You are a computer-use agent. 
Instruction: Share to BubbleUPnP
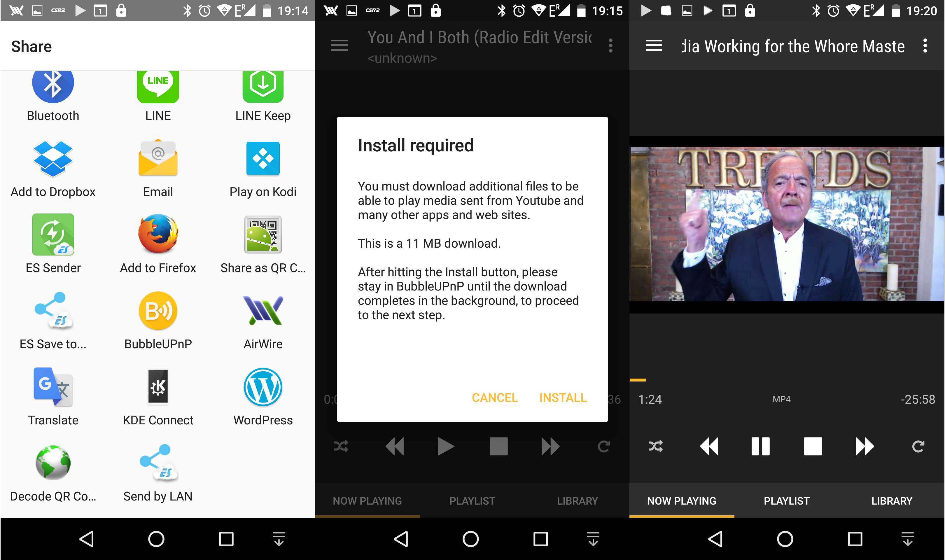[x=158, y=311]
